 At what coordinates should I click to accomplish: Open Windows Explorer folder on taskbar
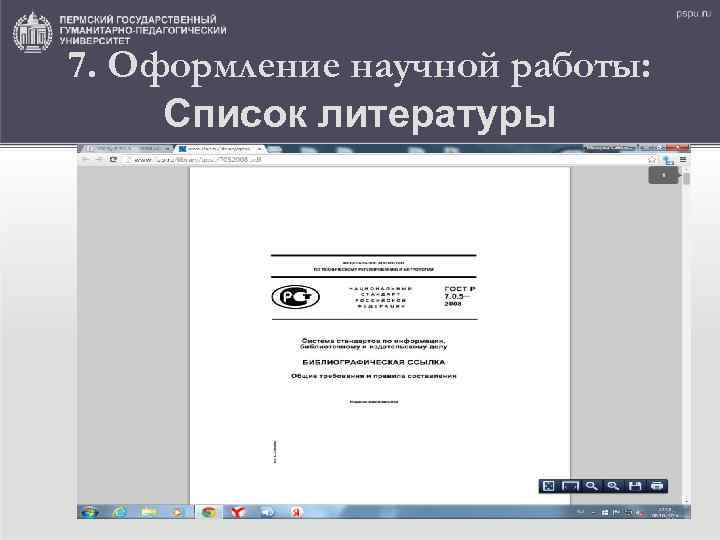point(149,512)
